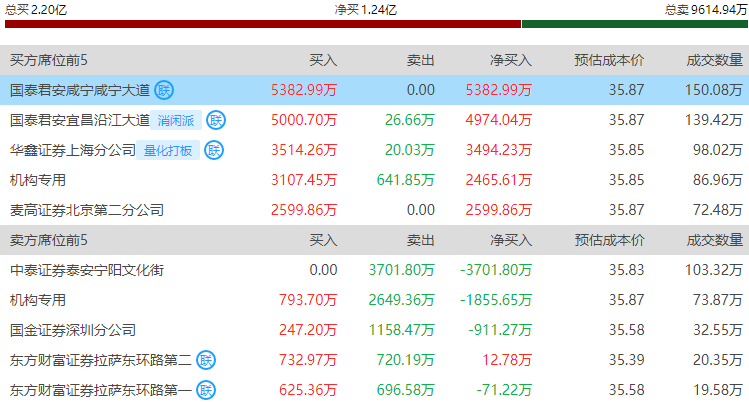This screenshot has width=749, height=403.
Task: Click buy amount 732.97万
Action: [308, 360]
